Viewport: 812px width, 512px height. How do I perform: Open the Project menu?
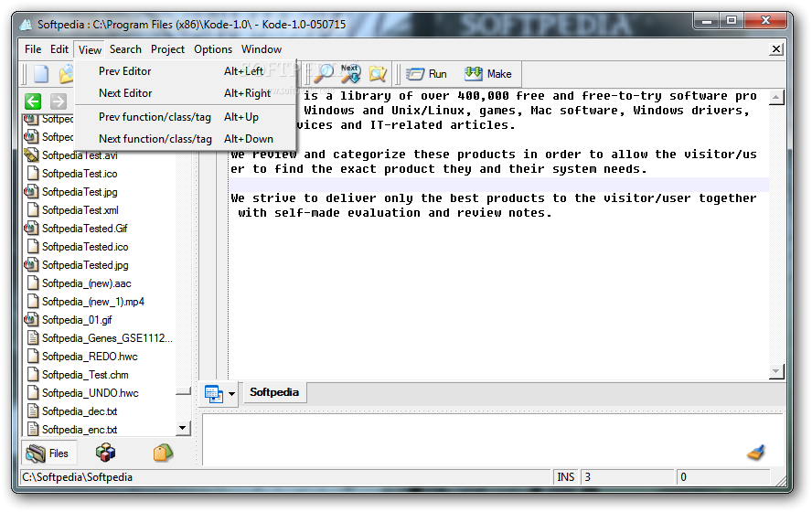click(x=167, y=49)
